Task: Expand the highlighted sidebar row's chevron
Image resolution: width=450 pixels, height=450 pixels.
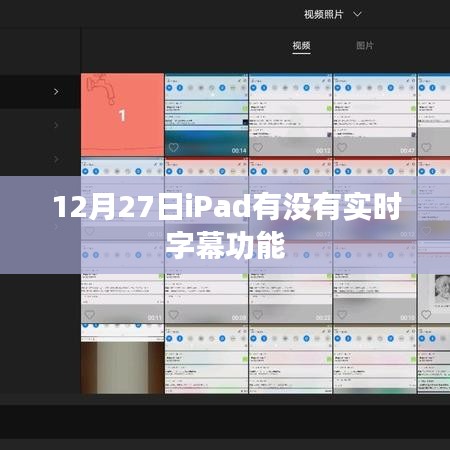Action: [56, 91]
